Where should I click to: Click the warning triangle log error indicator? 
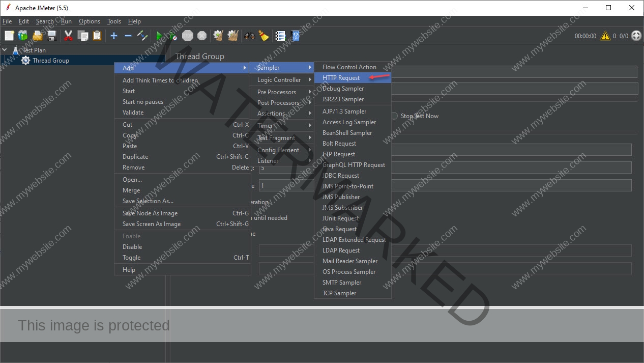605,36
